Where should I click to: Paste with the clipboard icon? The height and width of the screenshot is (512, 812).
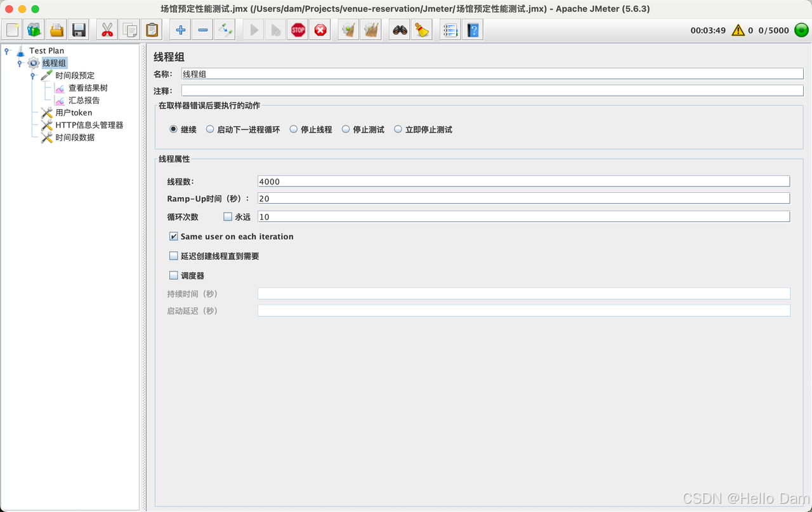(152, 30)
